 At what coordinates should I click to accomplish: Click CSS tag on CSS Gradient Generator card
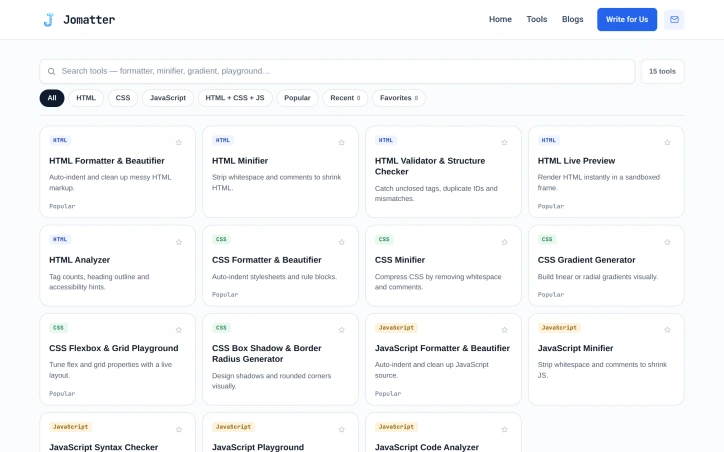547,240
